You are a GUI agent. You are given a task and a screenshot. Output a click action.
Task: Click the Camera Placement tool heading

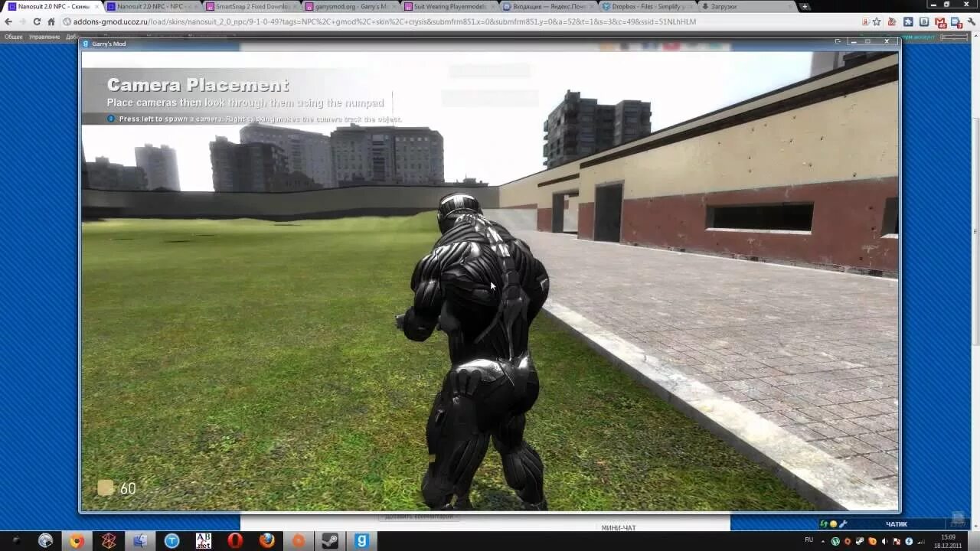[198, 85]
